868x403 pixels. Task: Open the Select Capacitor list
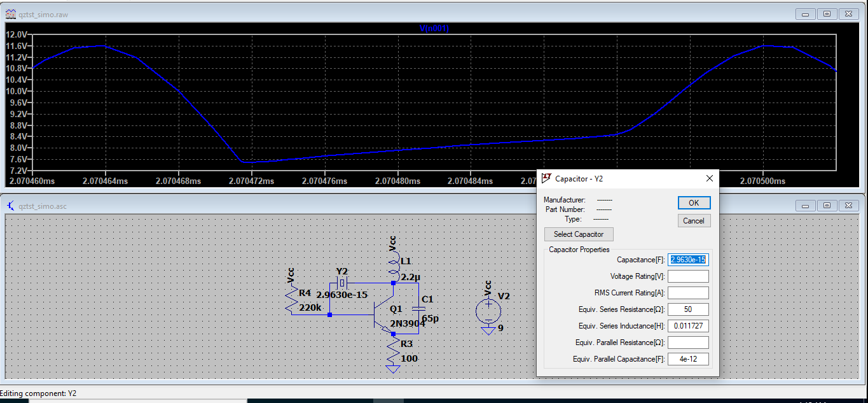(x=579, y=234)
